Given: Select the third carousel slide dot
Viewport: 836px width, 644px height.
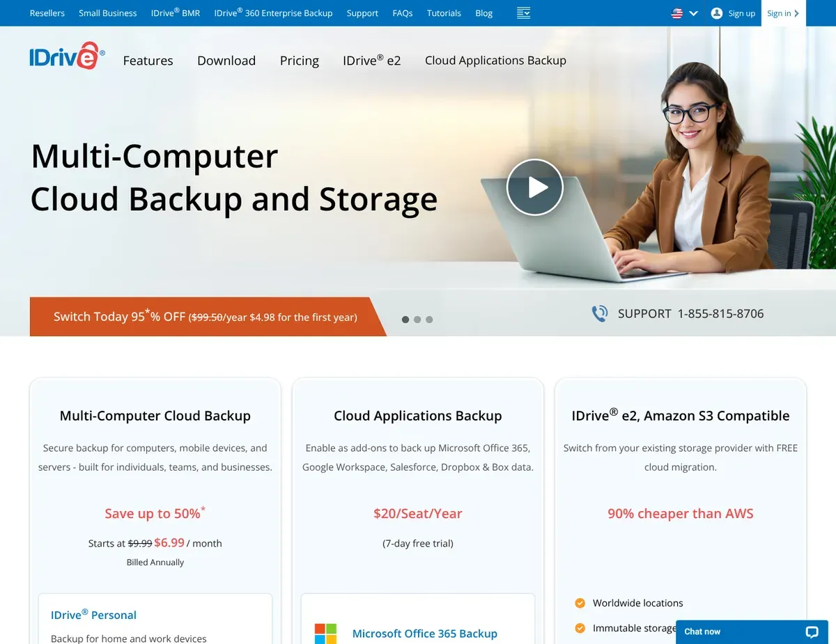Looking at the screenshot, I should click(429, 320).
